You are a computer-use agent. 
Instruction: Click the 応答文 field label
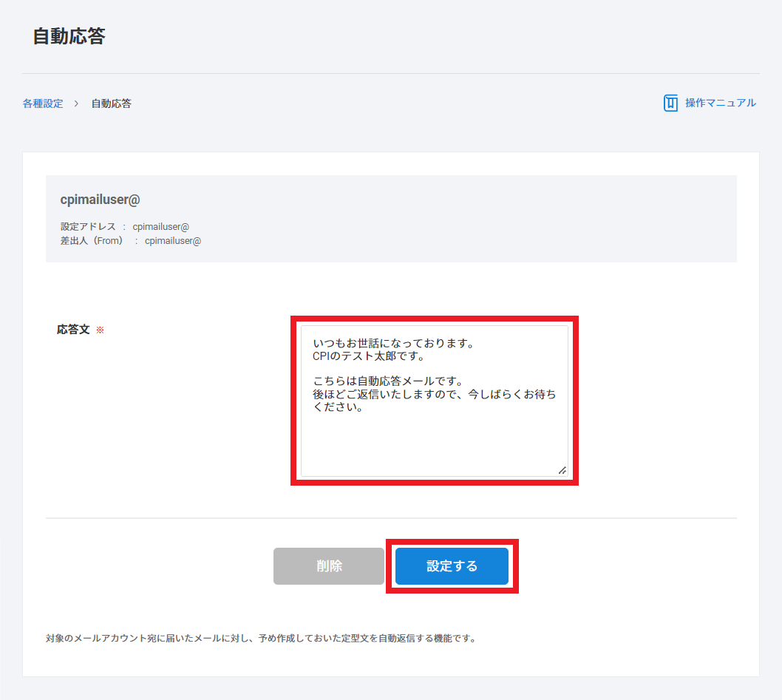point(73,330)
